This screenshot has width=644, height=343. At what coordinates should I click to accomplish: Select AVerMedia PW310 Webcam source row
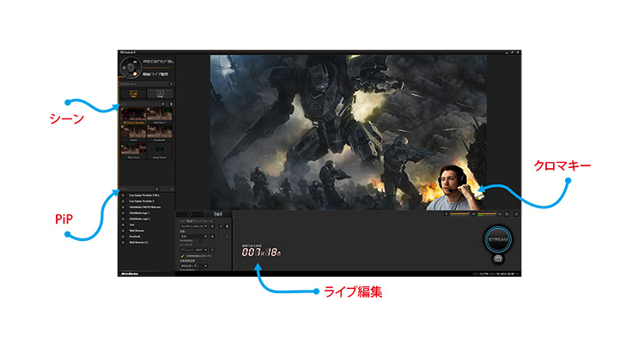(x=147, y=208)
